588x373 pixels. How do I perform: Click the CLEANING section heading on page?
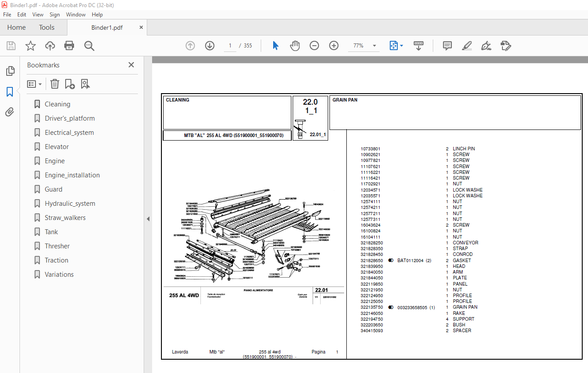pos(177,100)
